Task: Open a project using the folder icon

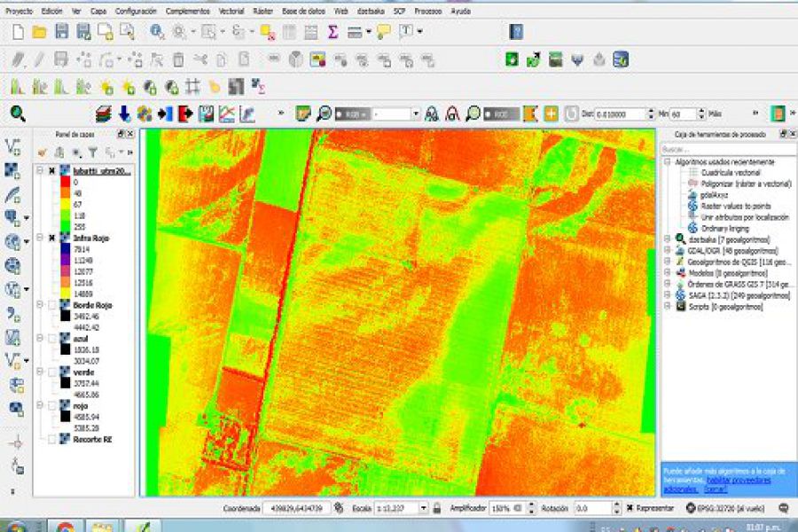Action: (39, 32)
